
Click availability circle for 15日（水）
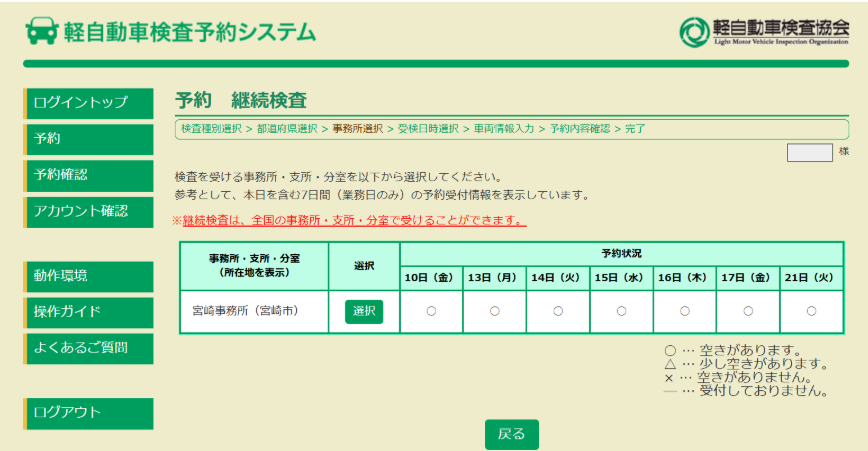622,312
